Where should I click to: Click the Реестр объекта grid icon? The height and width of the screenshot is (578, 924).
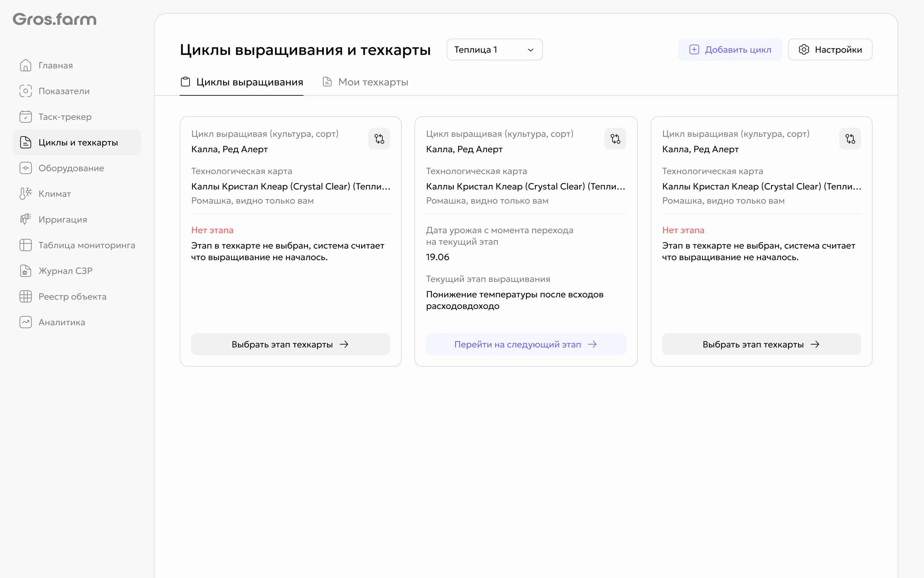coord(26,296)
